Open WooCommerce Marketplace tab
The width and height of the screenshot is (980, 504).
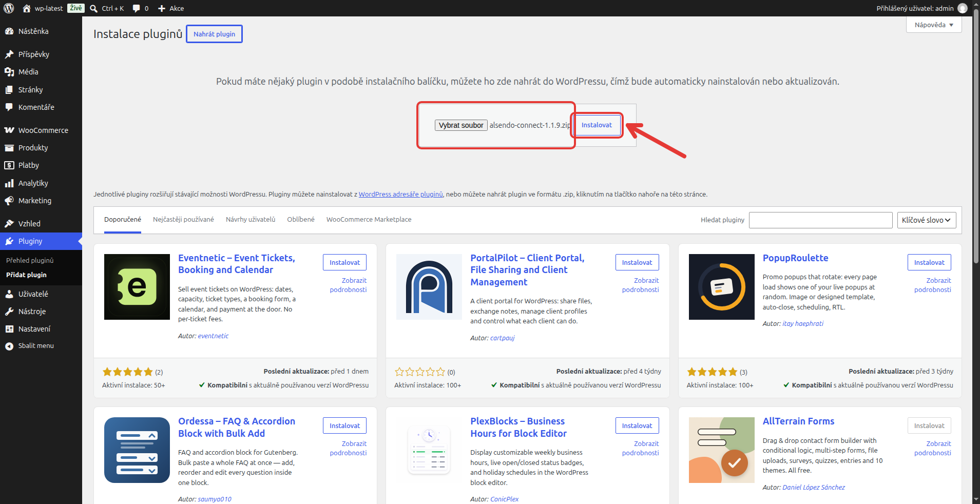pos(369,220)
